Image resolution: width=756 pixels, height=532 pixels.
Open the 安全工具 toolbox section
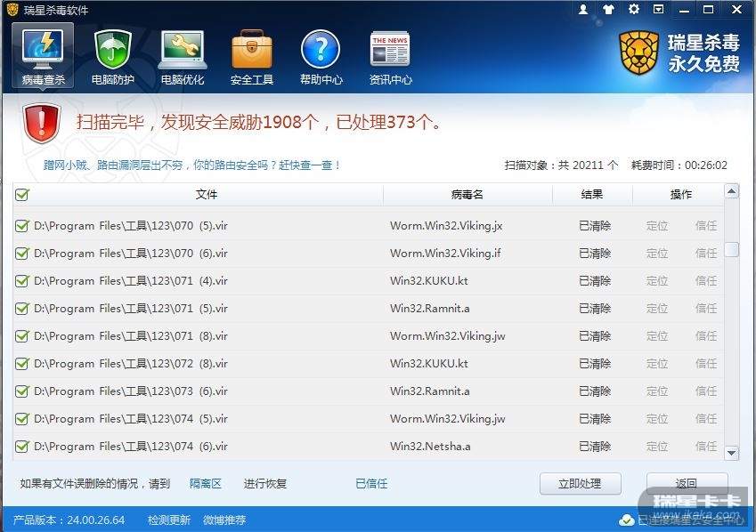[252, 57]
